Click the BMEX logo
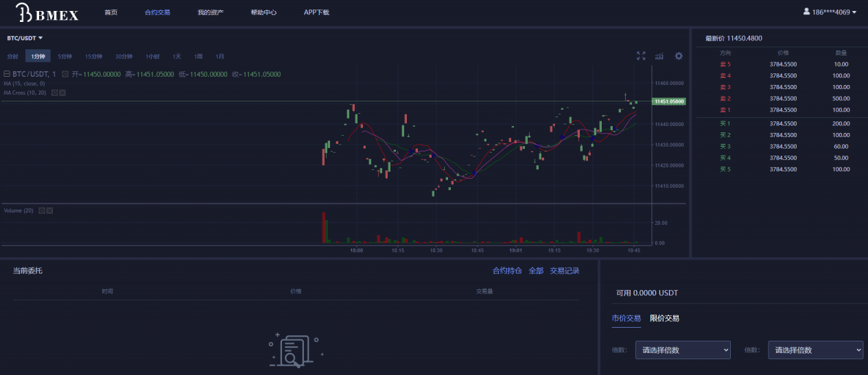The height and width of the screenshot is (375, 868). coord(47,12)
